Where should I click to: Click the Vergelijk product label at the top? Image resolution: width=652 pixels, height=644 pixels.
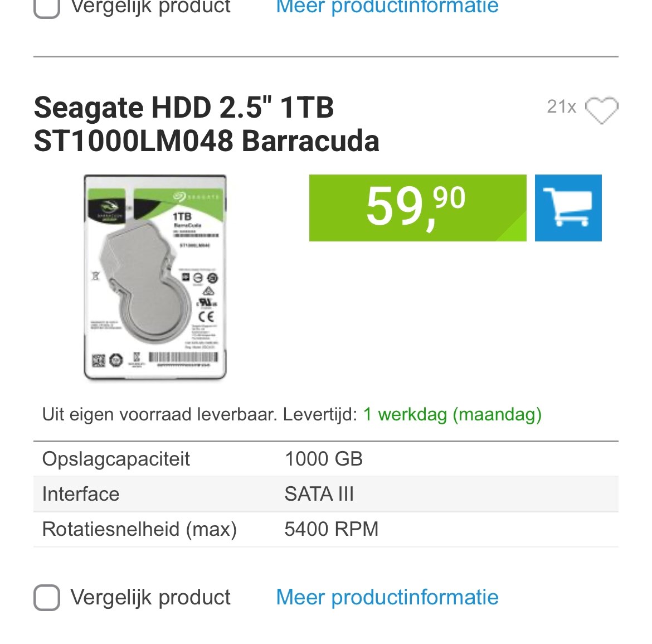(150, 7)
